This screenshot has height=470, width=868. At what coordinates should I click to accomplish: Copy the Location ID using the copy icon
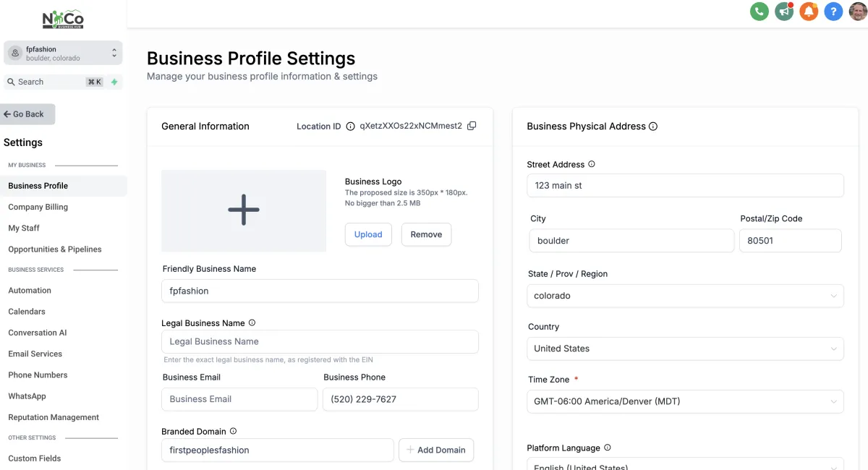coord(472,126)
